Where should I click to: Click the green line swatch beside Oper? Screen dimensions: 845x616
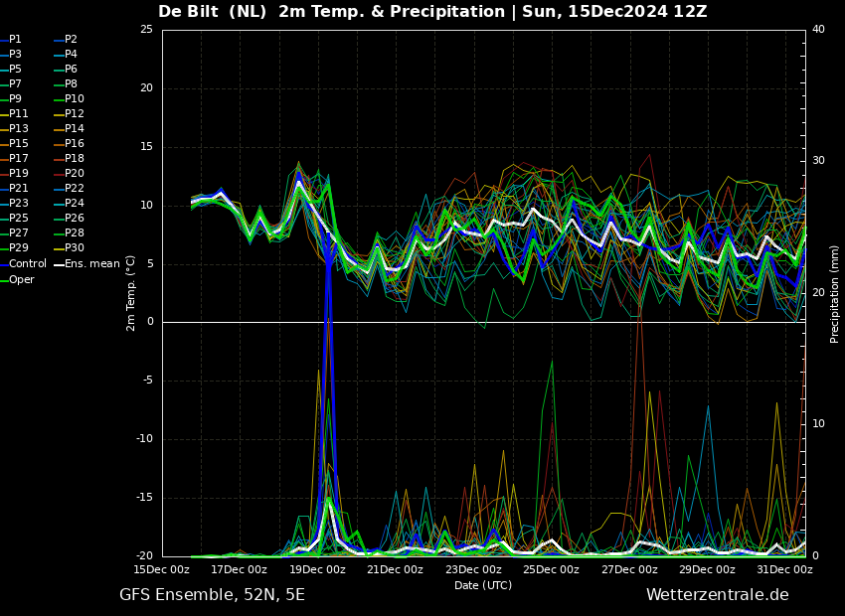click(4, 280)
